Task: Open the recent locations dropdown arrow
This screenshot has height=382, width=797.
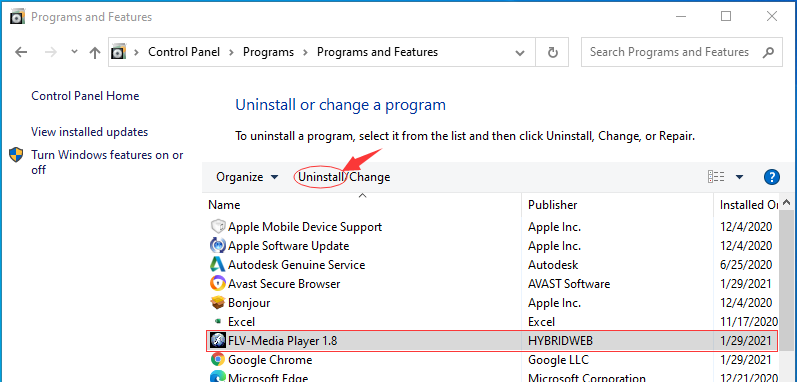Action: [x=74, y=52]
